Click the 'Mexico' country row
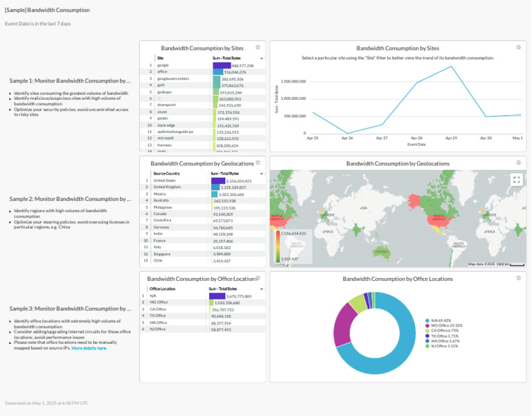Viewport: 532px width, 416px height. click(203, 194)
